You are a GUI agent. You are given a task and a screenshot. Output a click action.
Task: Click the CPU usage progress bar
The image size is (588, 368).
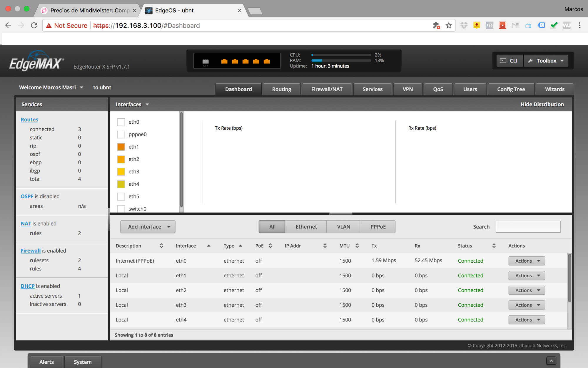coord(341,55)
